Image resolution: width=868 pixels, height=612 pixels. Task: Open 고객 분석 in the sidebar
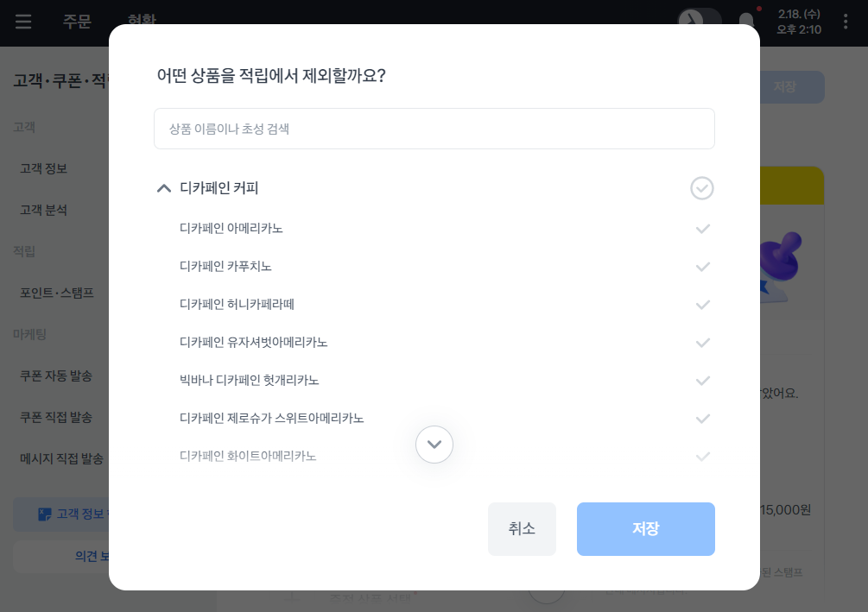pyautogui.click(x=44, y=210)
